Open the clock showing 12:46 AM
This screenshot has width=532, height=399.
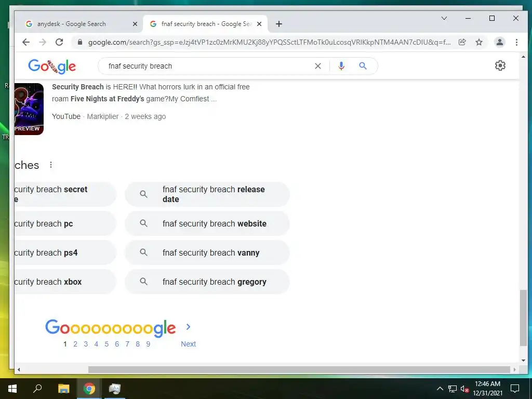coord(487,389)
